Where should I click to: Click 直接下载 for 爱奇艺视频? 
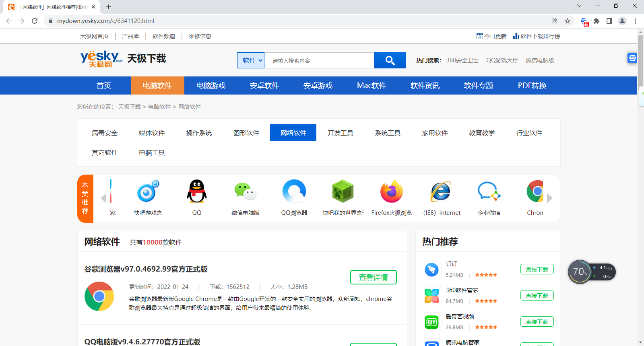pos(537,322)
